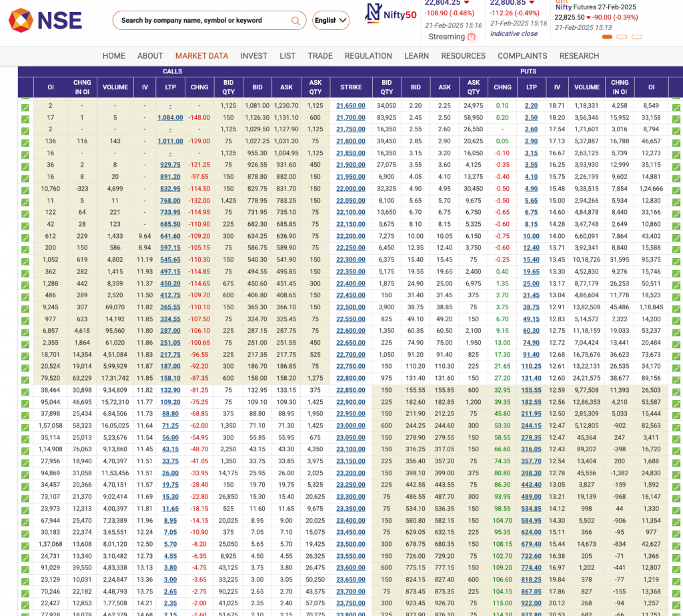
Task: Click calls LTP 1,084.00 link
Action: [170, 117]
